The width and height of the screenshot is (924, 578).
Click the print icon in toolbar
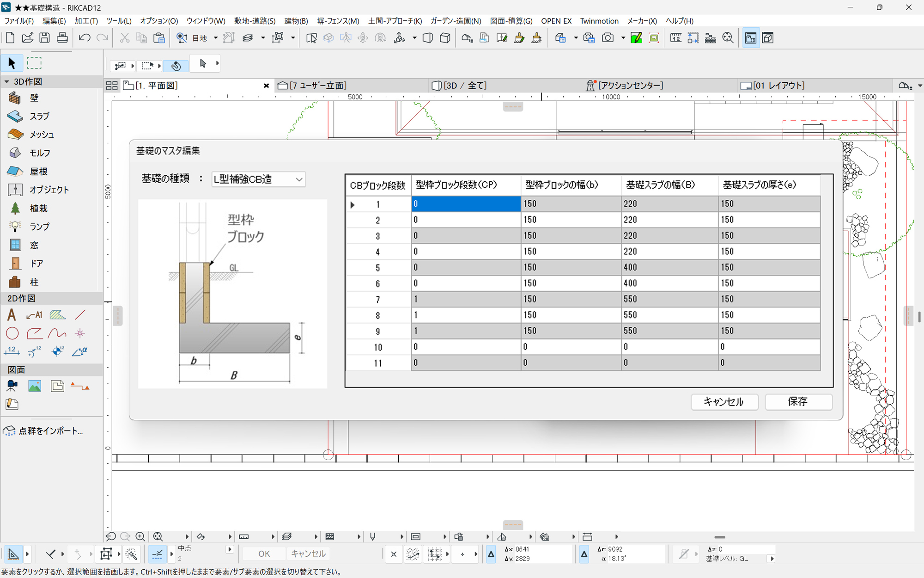62,38
